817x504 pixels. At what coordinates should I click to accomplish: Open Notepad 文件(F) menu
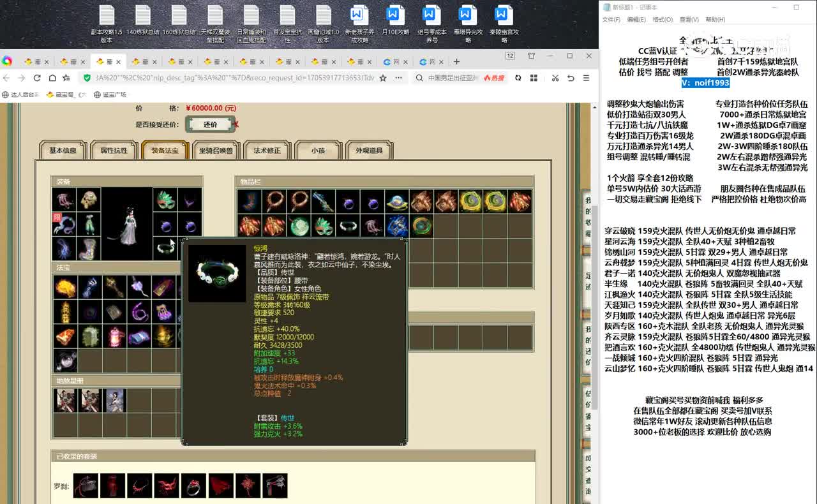click(x=611, y=20)
